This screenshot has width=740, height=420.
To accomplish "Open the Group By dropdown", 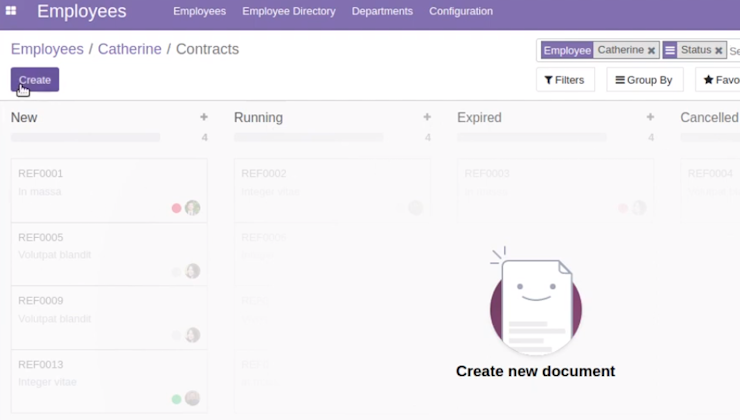I will pyautogui.click(x=645, y=80).
